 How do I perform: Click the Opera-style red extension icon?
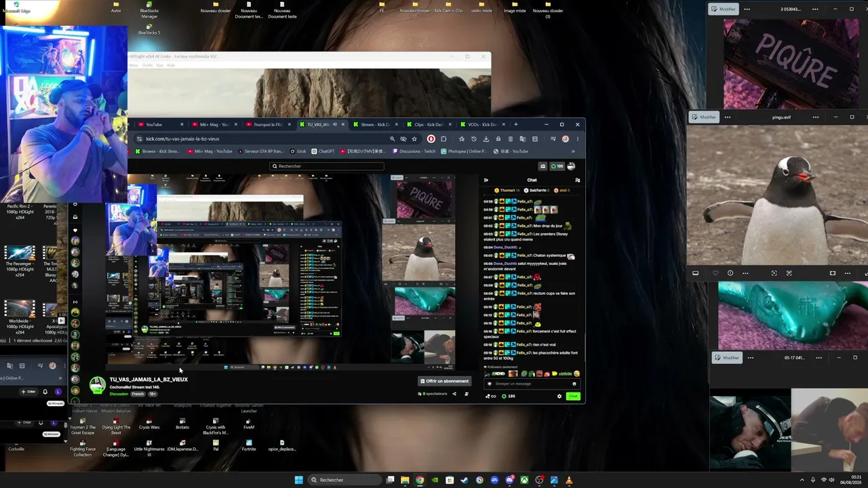(431, 139)
